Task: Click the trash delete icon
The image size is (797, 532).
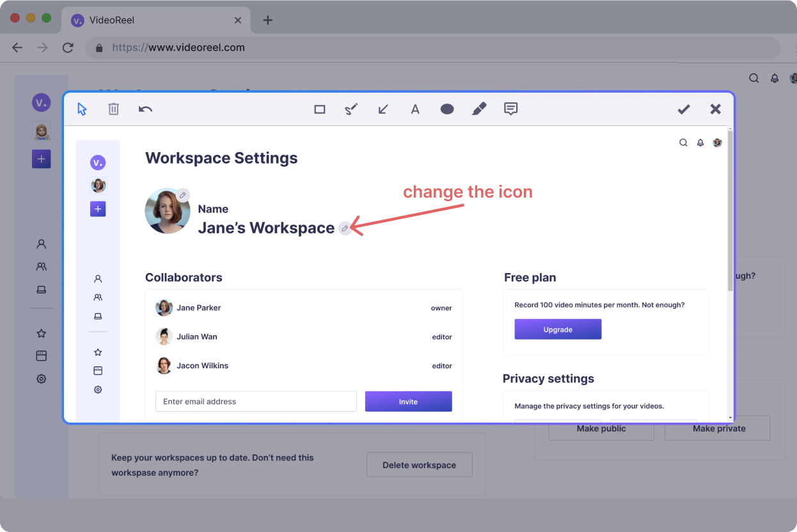Action: (x=114, y=109)
